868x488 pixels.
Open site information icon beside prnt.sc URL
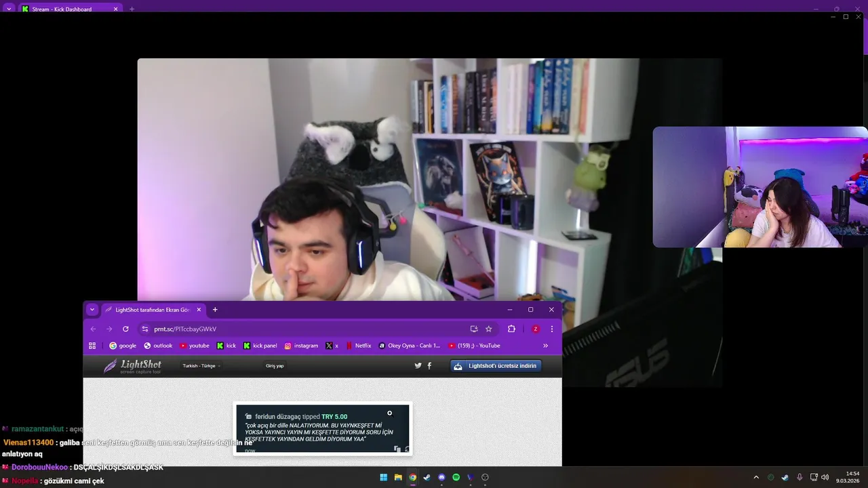point(144,329)
